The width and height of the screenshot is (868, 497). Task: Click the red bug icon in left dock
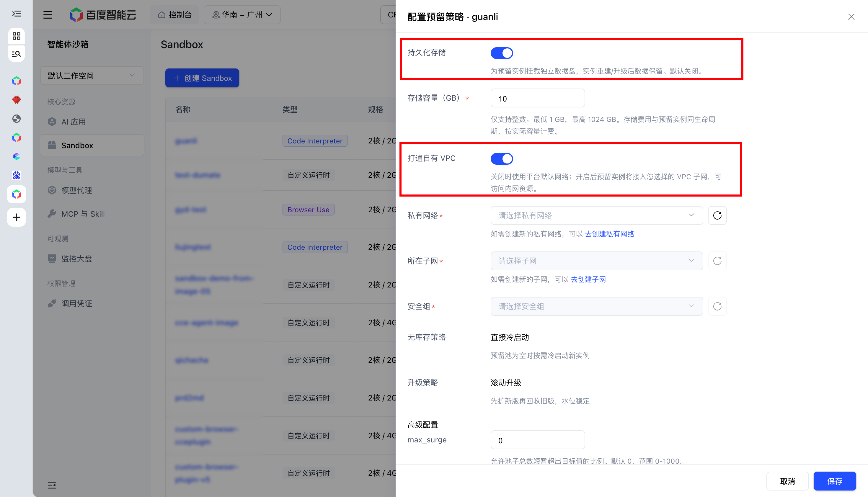(x=17, y=100)
